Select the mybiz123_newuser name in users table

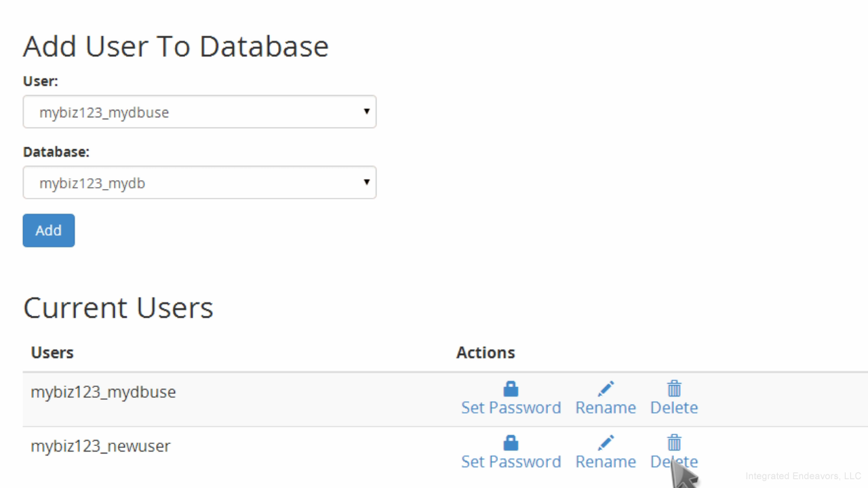click(100, 447)
